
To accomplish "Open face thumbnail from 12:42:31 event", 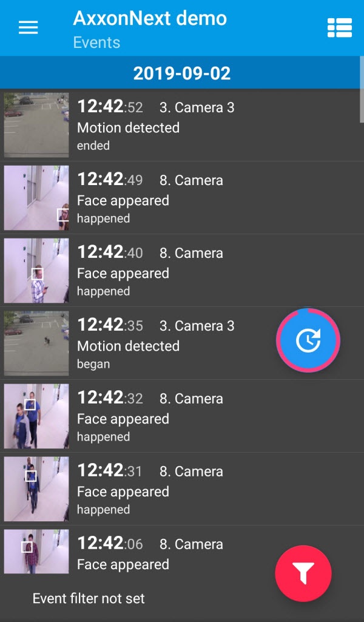I will (x=36, y=489).
